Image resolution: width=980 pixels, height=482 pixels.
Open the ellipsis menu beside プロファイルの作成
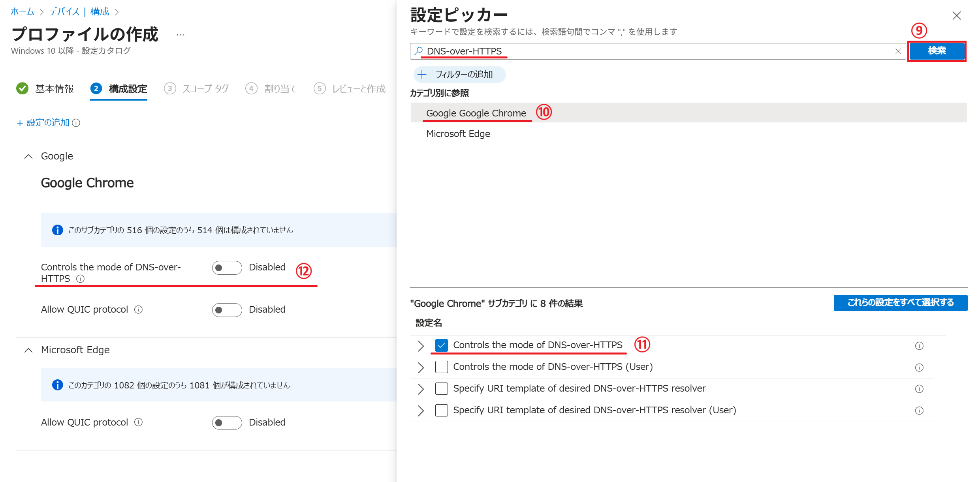pos(181,35)
